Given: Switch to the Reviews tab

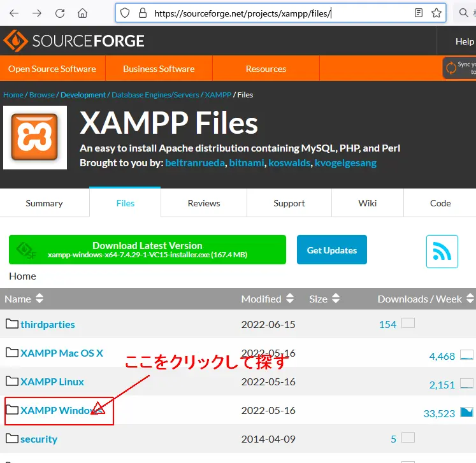Looking at the screenshot, I should [204, 203].
